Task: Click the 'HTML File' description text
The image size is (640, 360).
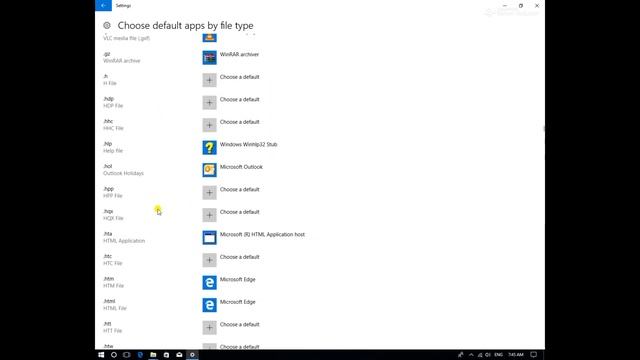Action: (x=115, y=308)
